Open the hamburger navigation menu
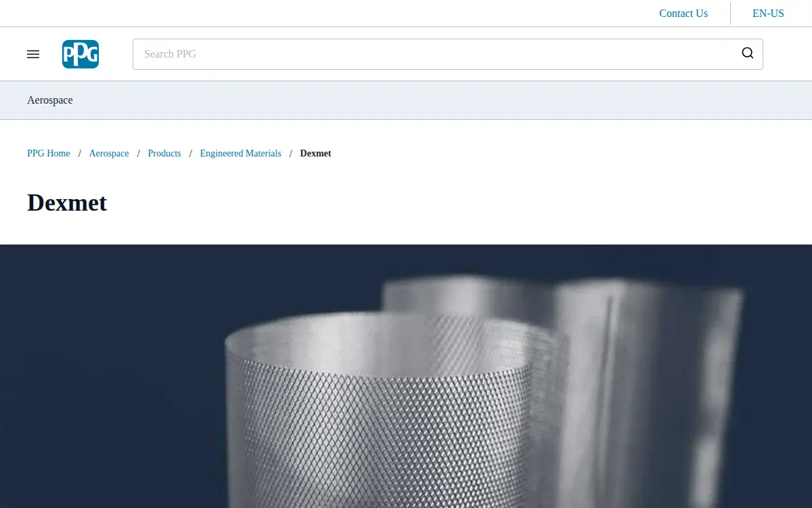The height and width of the screenshot is (508, 812). coord(33,54)
